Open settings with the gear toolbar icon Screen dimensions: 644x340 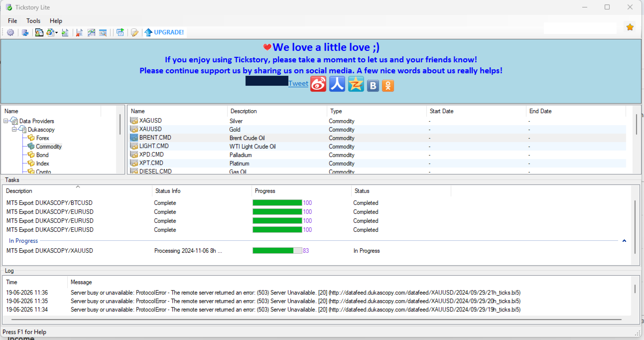coord(10,32)
